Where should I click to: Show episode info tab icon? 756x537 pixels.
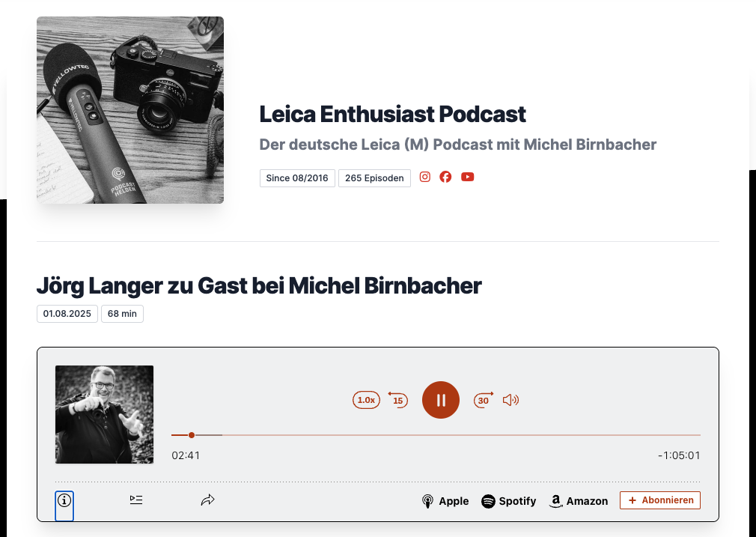64,500
